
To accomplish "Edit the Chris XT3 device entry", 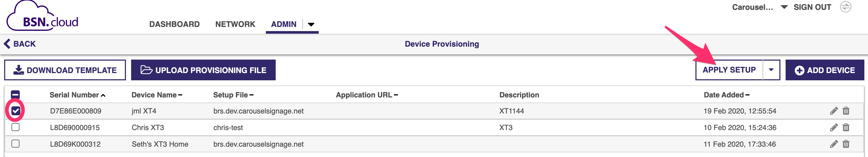I will pos(834,127).
